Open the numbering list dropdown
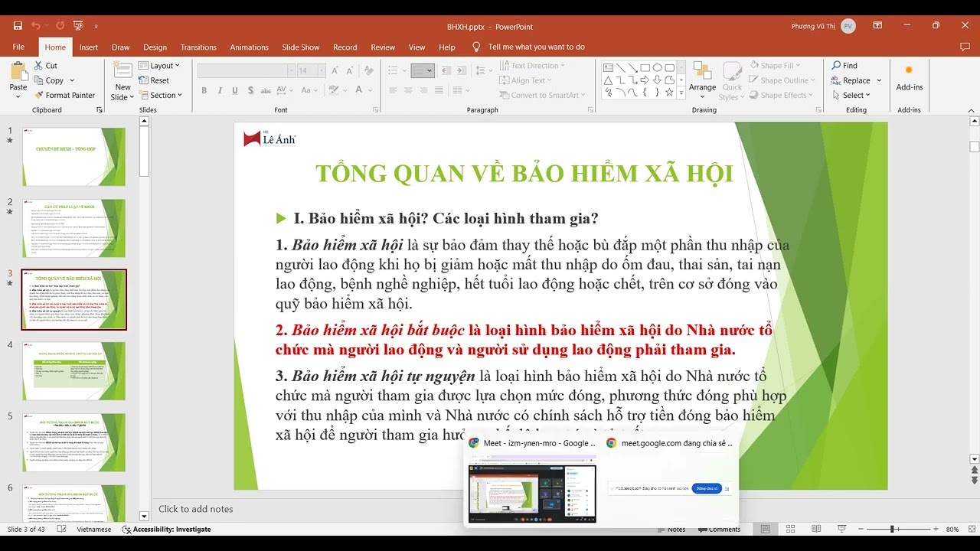980x551 pixels. click(x=430, y=70)
